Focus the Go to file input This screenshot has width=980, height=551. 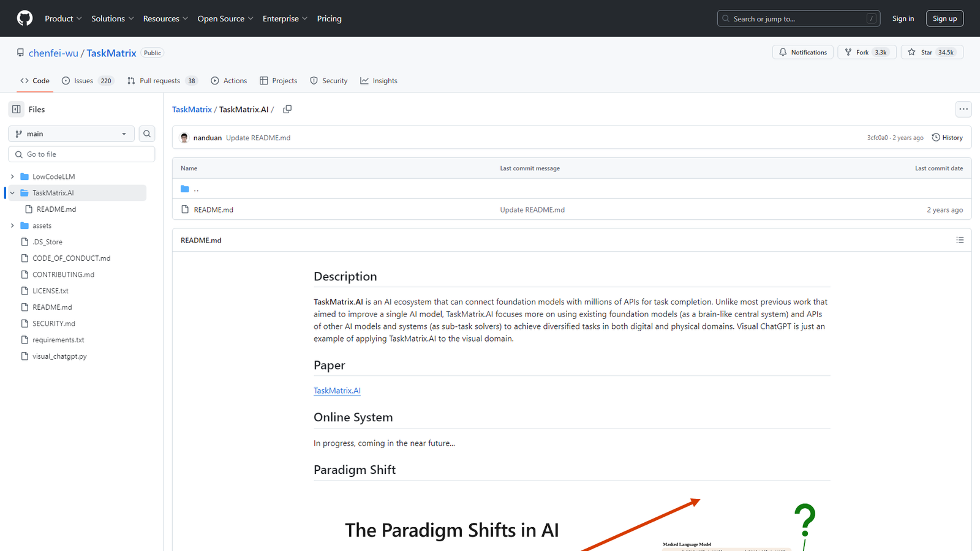point(81,154)
